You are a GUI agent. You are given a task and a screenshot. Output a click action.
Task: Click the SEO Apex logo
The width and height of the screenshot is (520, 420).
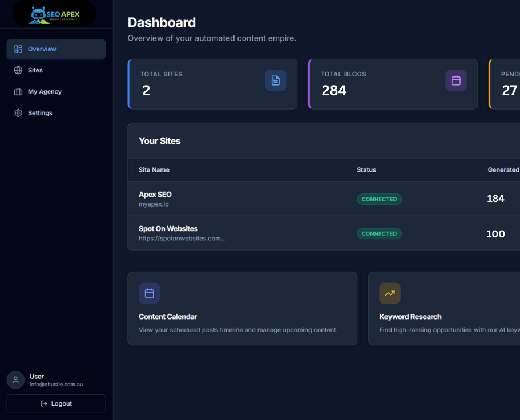55,13
